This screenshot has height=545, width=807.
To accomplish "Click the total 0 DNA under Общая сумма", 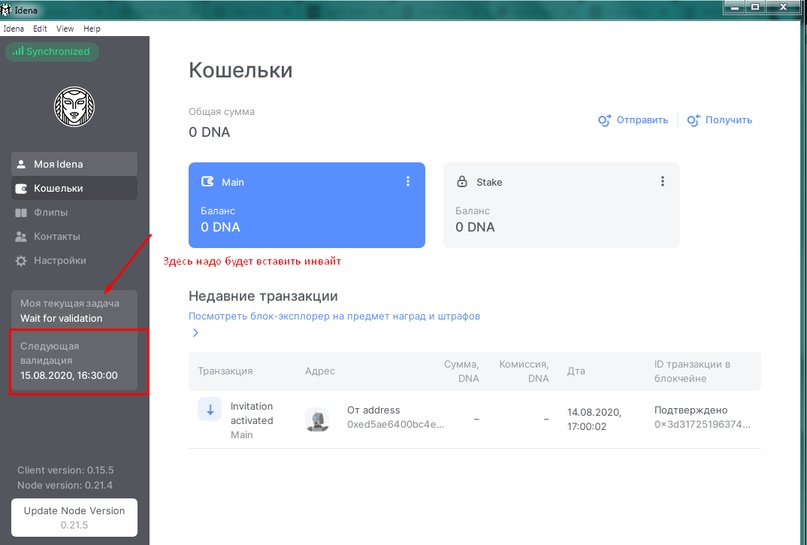I will (x=209, y=132).
